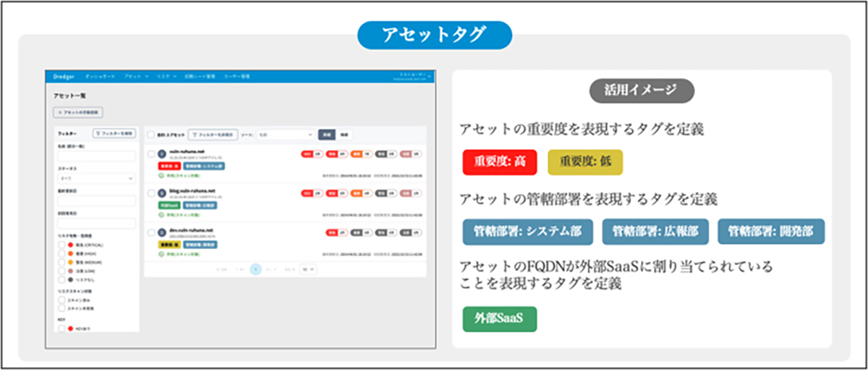Click the フィルターを非表示 button
The width and height of the screenshot is (868, 370).
[213, 135]
